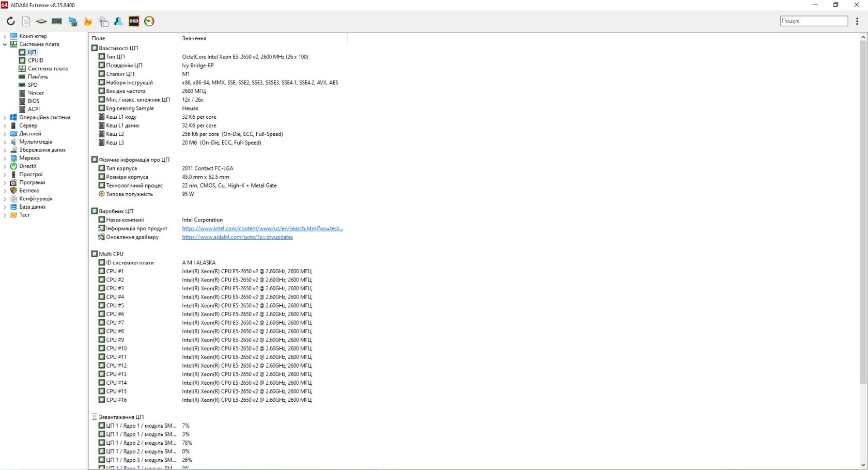Viewport: 868px width, 470px height.
Task: Click the vertical scrollbar thumb
Action: point(863,212)
